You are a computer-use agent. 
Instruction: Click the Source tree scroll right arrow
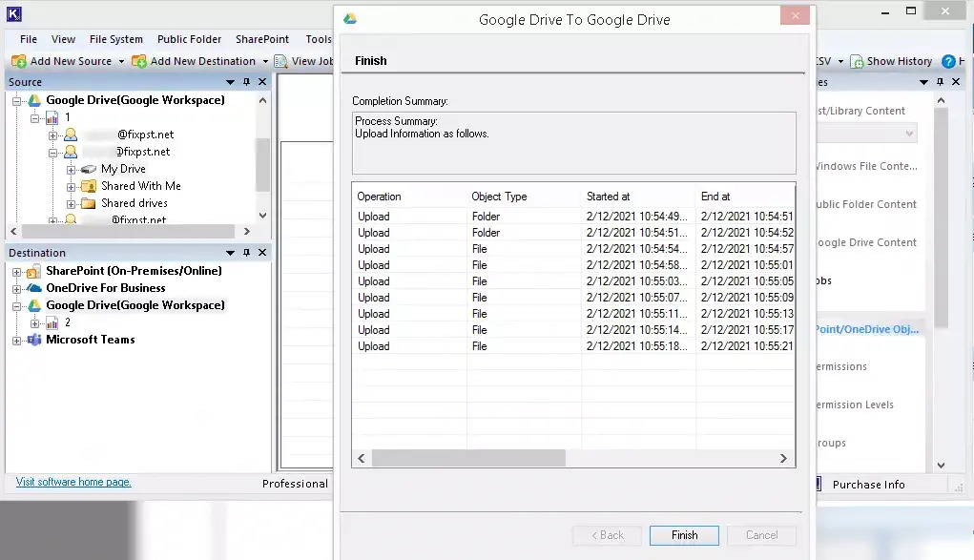pos(247,231)
